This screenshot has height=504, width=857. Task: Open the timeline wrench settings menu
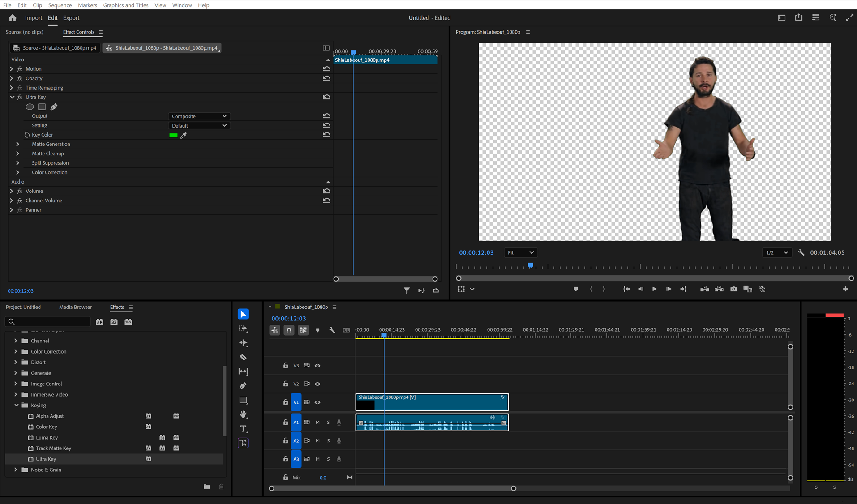pos(332,330)
